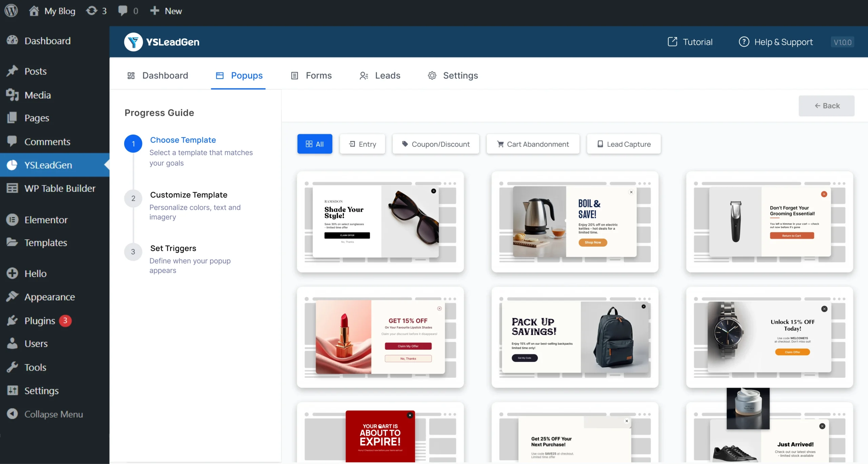Choose the Cart About to Expire template
This screenshot has width=868, height=464.
[x=380, y=432]
